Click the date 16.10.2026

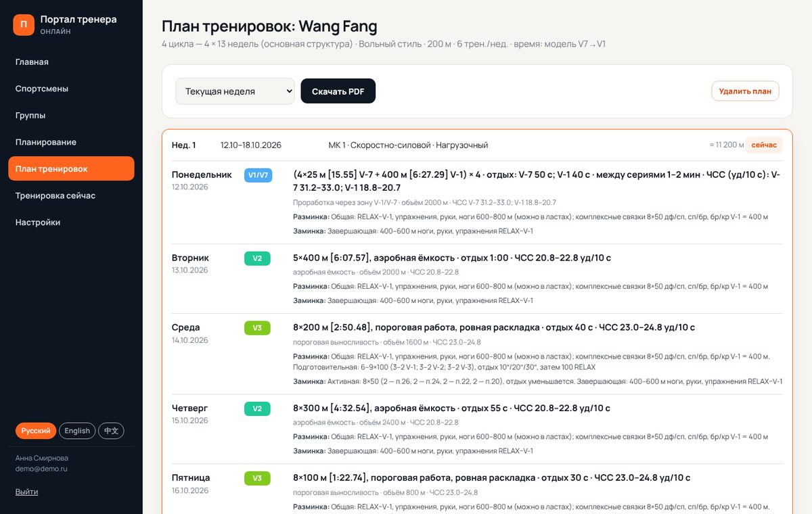click(190, 490)
